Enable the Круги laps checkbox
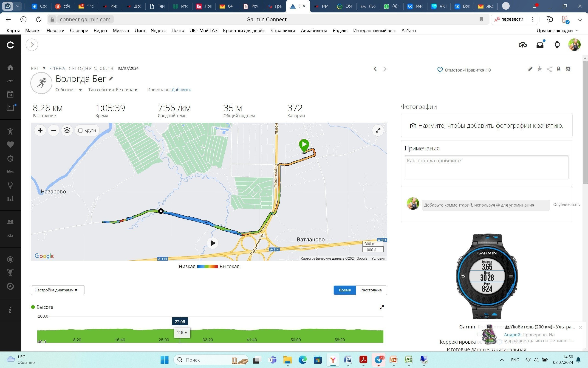This screenshot has width=588, height=368. point(80,131)
